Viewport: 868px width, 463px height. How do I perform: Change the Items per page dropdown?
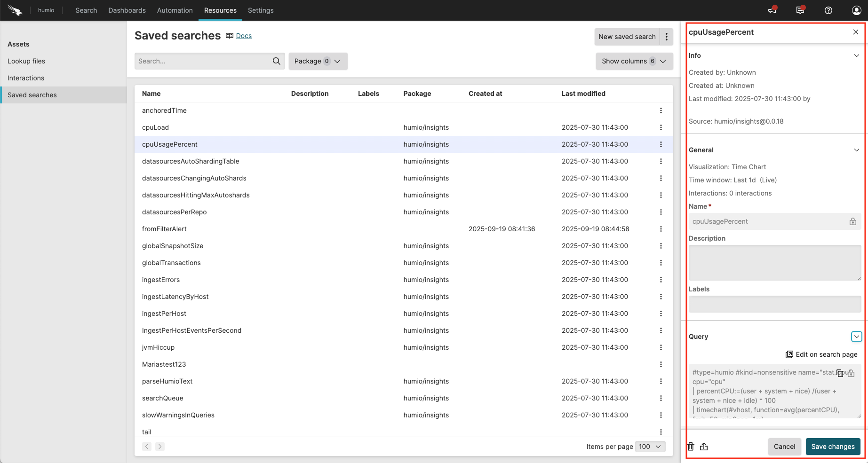[650, 447]
